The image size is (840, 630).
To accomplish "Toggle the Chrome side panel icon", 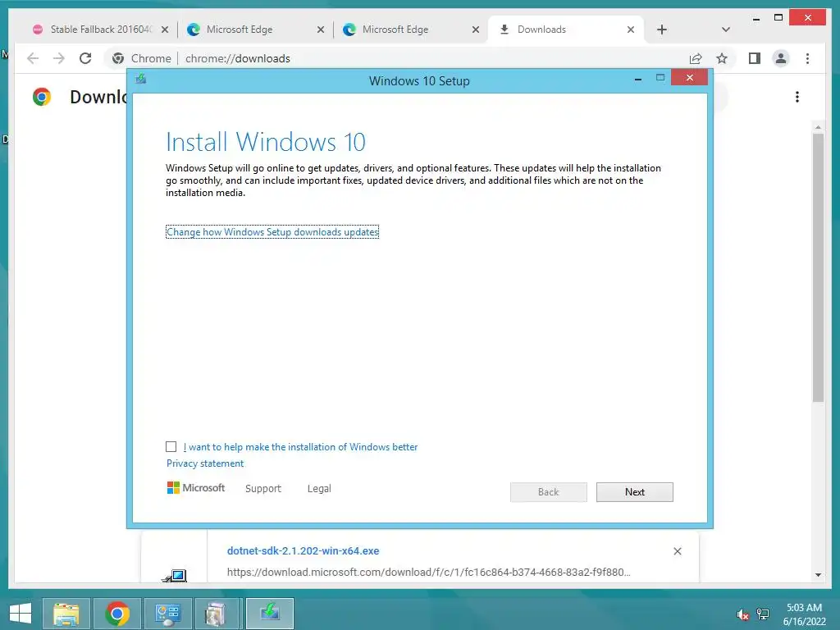I will pos(755,58).
